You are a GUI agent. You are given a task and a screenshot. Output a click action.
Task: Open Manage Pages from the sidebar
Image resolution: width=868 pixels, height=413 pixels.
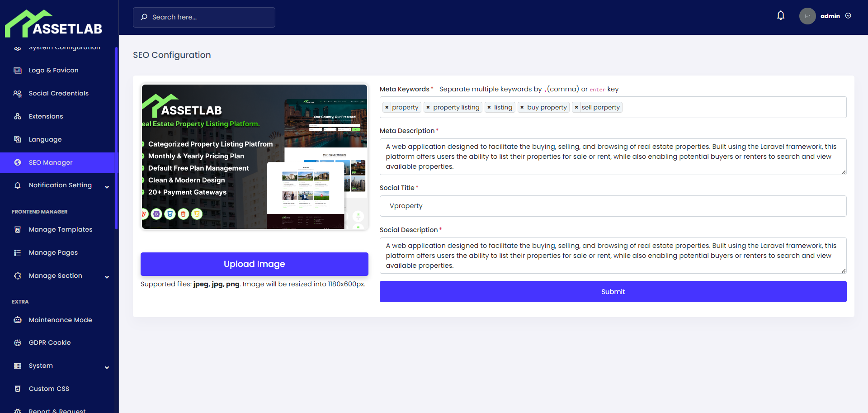tap(53, 252)
